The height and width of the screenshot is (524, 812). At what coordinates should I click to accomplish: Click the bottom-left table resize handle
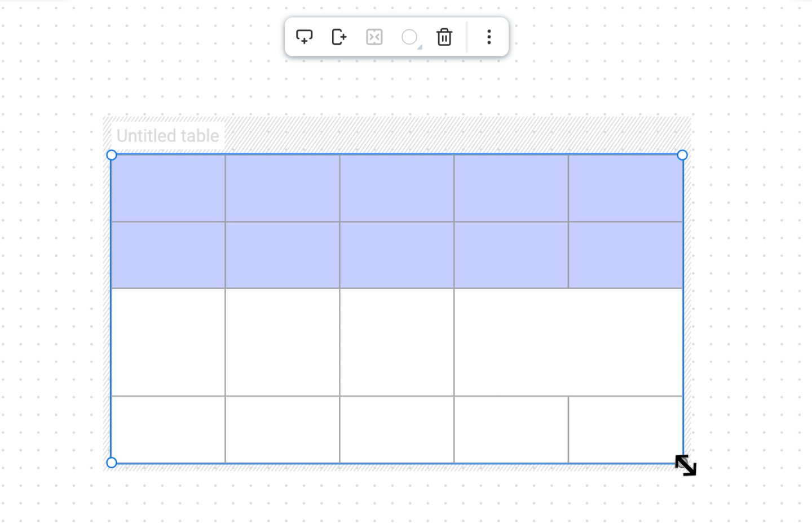(x=112, y=463)
